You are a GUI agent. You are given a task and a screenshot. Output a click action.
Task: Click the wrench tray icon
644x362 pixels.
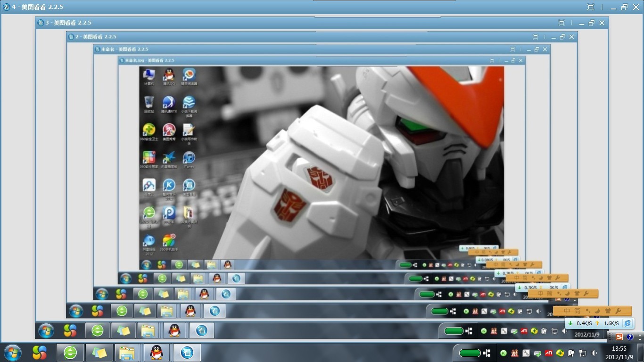point(526,353)
